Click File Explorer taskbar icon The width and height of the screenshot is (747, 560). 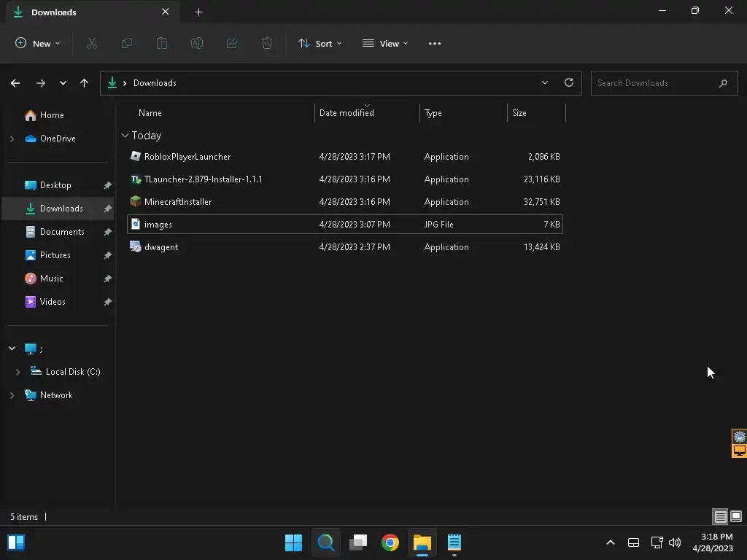pyautogui.click(x=422, y=542)
